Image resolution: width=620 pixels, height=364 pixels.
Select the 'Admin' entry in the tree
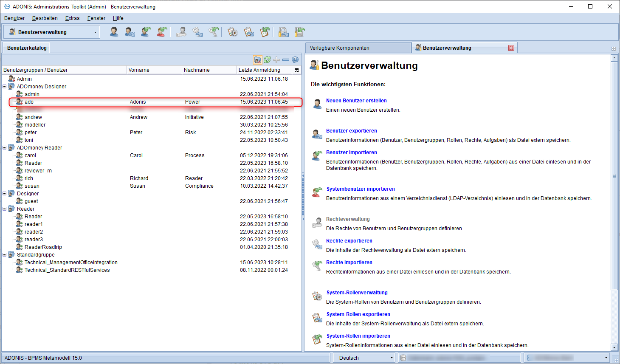[x=24, y=79]
